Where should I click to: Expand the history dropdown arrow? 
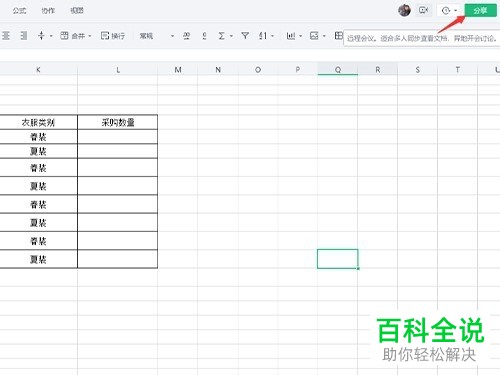pyautogui.click(x=456, y=11)
